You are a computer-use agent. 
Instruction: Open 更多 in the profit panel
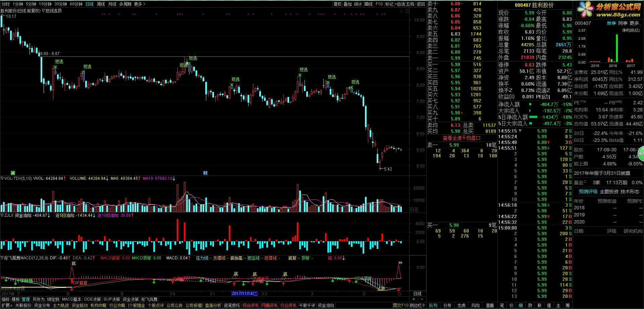click(635, 23)
